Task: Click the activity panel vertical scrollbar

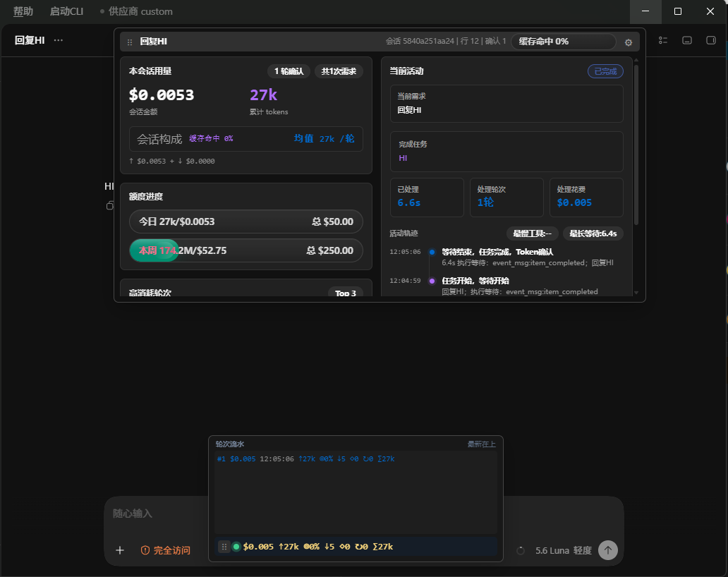Action: pos(636,145)
